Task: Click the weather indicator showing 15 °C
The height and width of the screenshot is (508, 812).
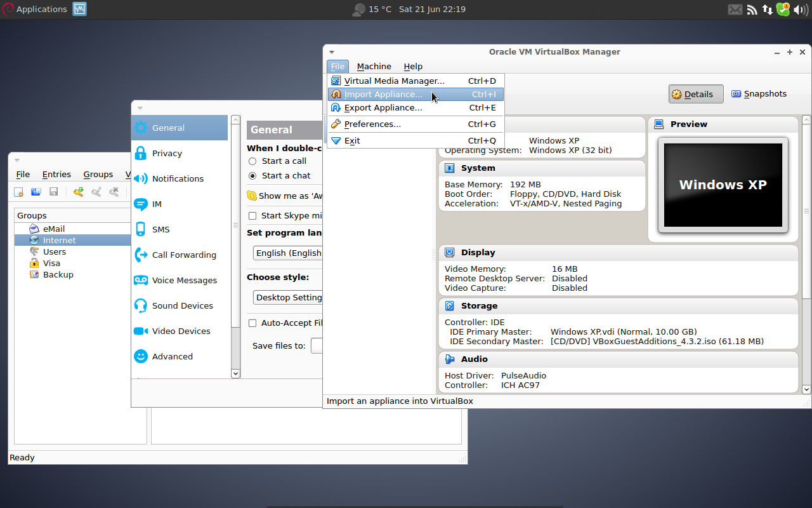Action: (x=372, y=9)
